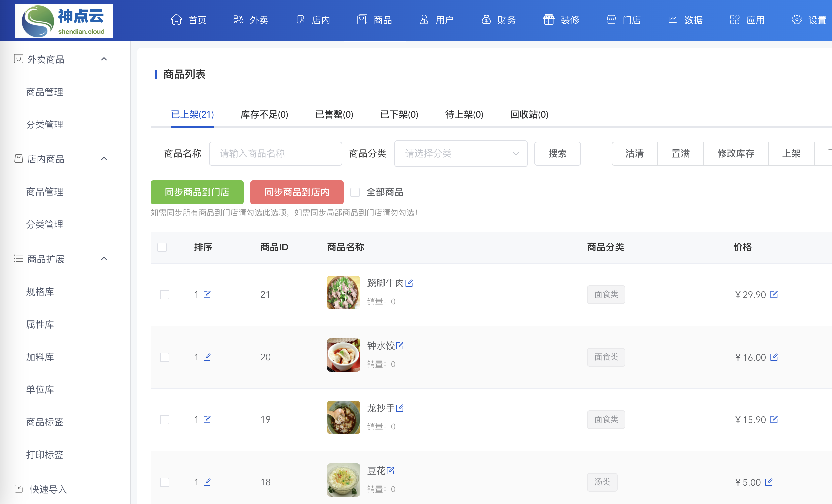This screenshot has width=832, height=504.
Task: Collapse the 外卖商品 sidebar section
Action: tap(104, 59)
